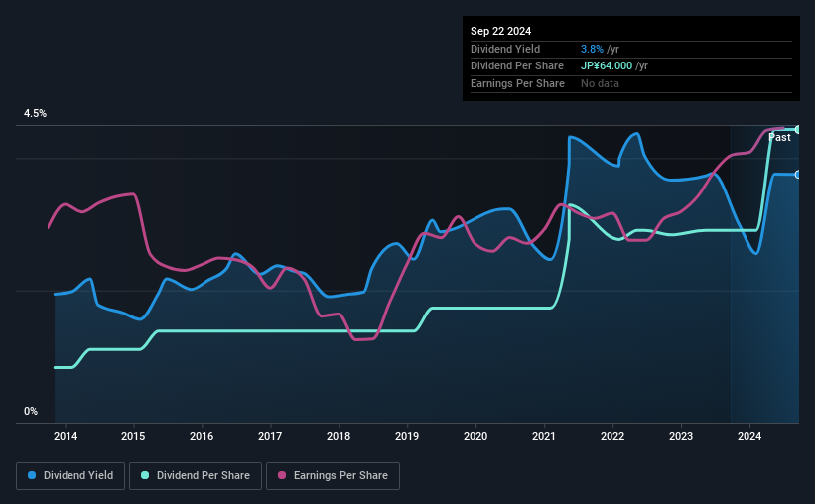Toggle the Earnings Per Share legend button
This screenshot has width=815, height=504.
point(333,476)
